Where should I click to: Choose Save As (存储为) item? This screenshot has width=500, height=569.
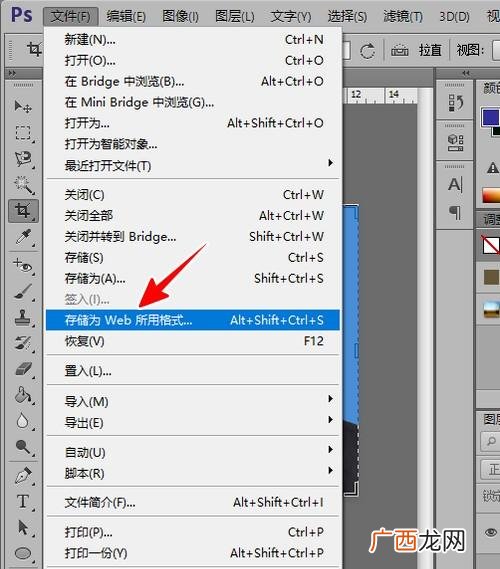coord(193,279)
